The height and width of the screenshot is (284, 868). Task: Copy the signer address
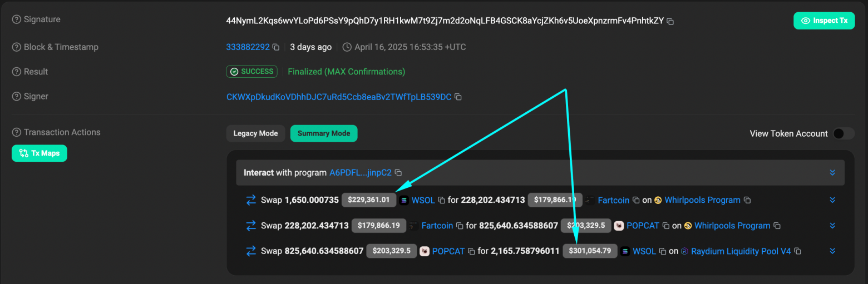coord(458,97)
